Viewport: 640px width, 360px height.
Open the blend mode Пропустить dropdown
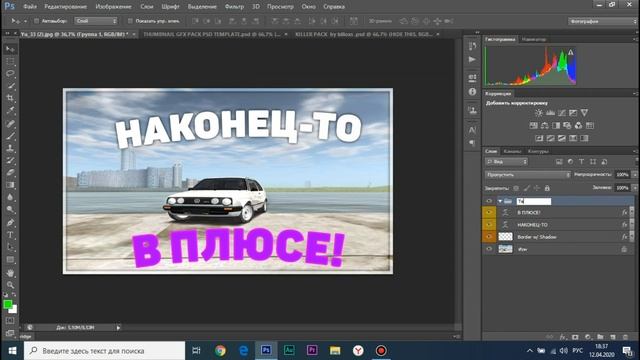click(527, 175)
